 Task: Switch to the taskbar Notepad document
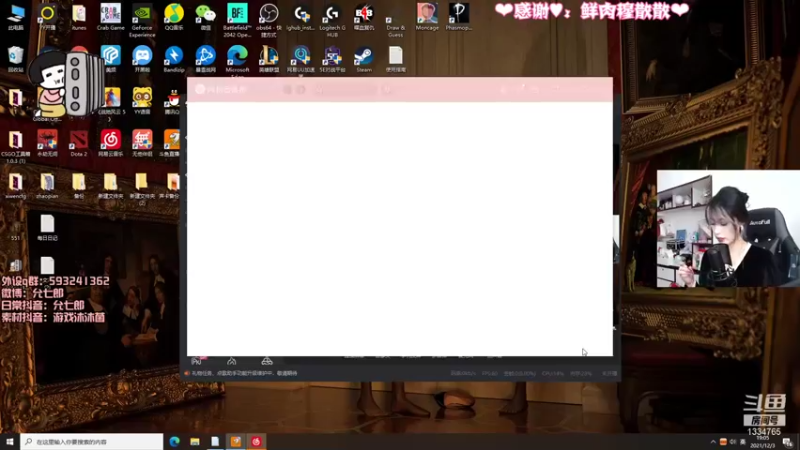pos(215,441)
